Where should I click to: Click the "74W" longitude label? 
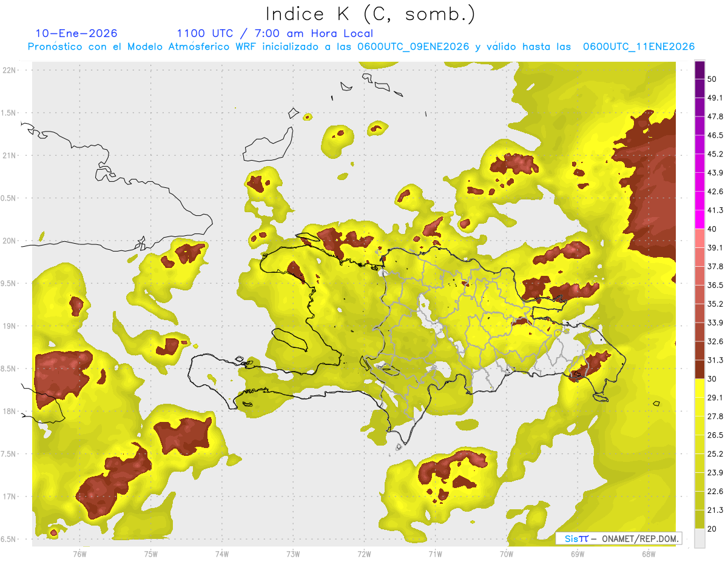pos(221,554)
